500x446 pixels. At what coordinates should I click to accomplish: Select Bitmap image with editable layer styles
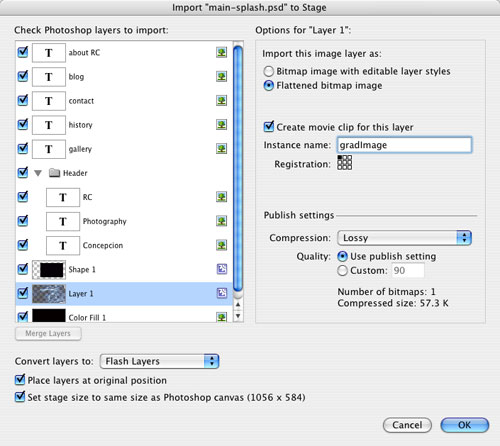pos(269,71)
